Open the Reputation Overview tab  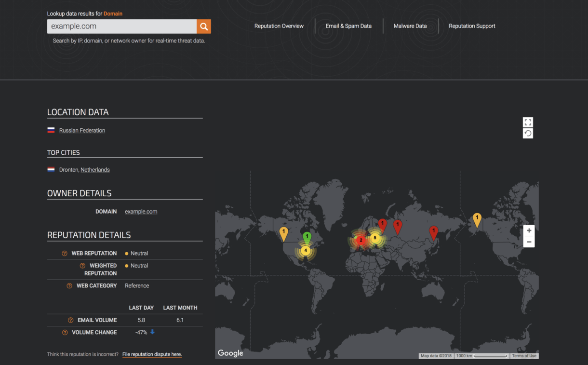(279, 26)
